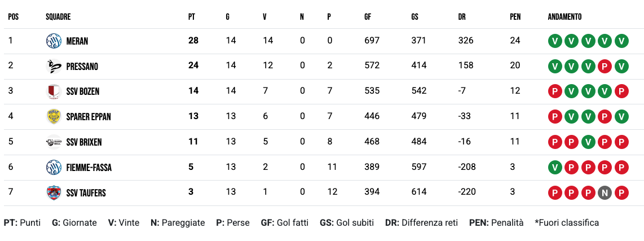
Task: Click the SQUADRE column header
Action: coord(58,17)
